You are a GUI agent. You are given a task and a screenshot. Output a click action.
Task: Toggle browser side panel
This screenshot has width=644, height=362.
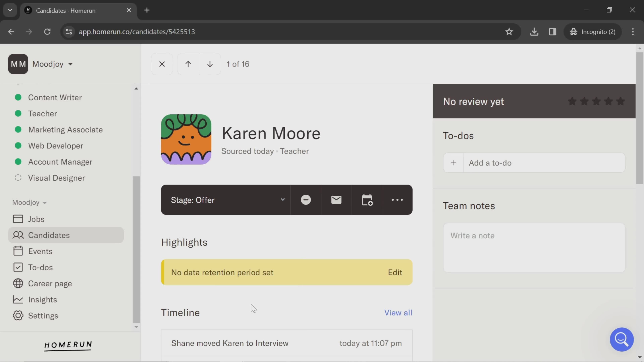click(552, 32)
